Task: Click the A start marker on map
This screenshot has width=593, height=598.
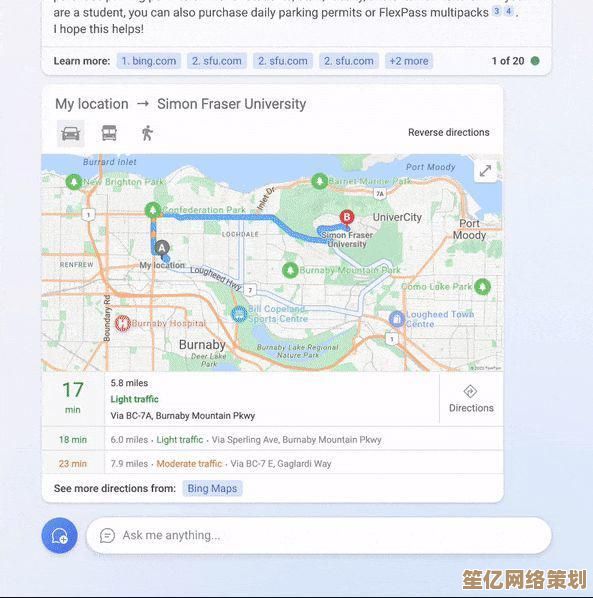Action: (x=162, y=248)
